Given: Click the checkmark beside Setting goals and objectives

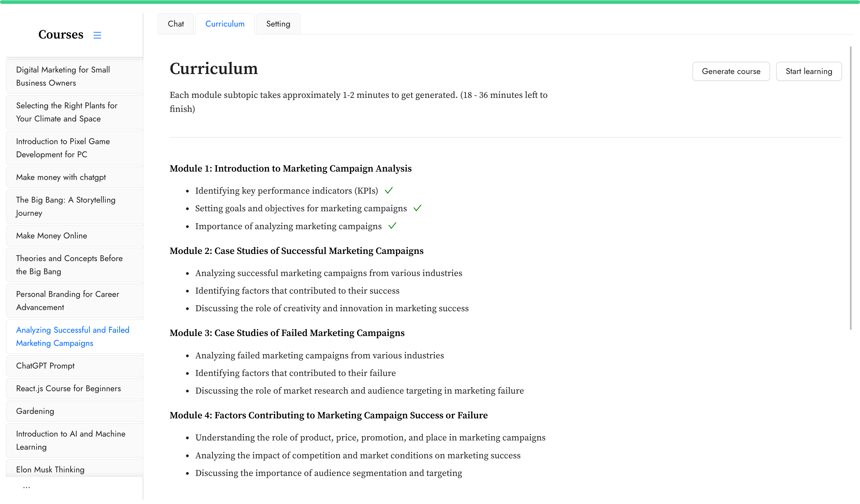Looking at the screenshot, I should (417, 208).
